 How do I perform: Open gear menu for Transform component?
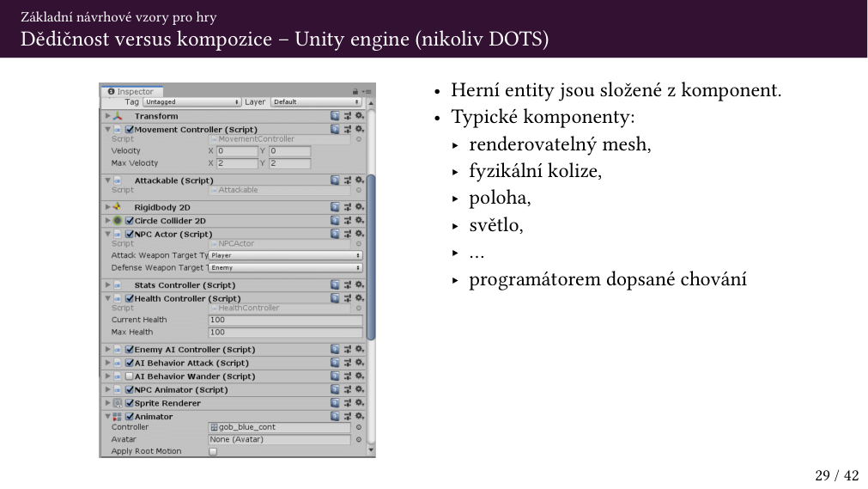pyautogui.click(x=359, y=116)
